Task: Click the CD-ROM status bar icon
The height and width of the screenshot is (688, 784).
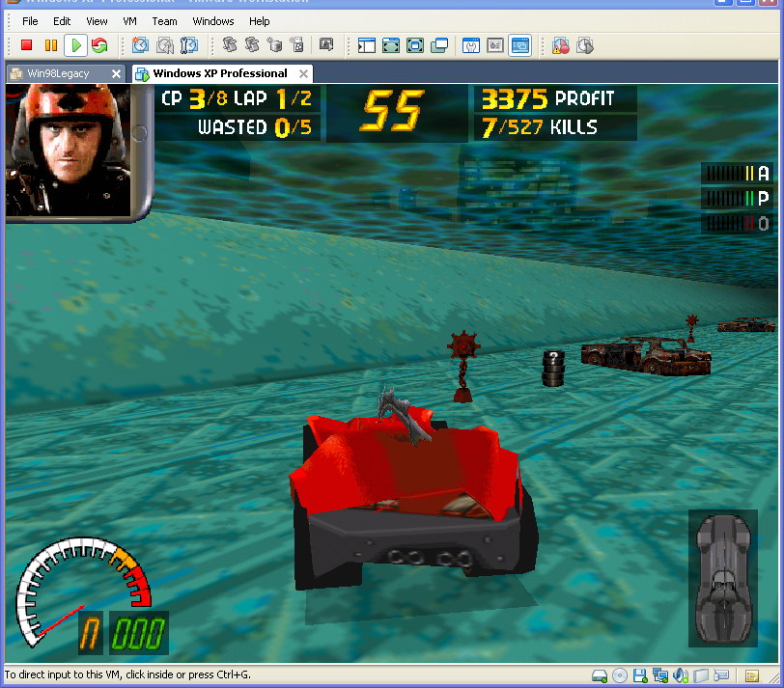Action: 620,676
